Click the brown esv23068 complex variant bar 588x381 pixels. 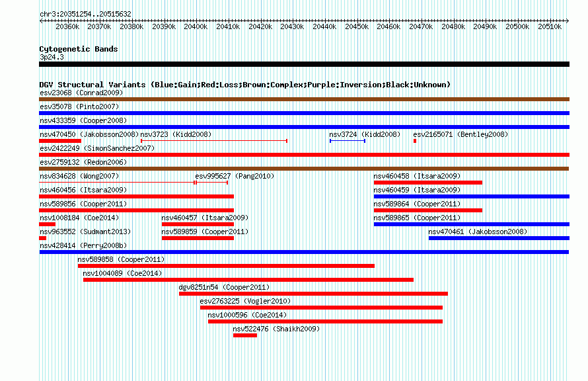pos(304,99)
